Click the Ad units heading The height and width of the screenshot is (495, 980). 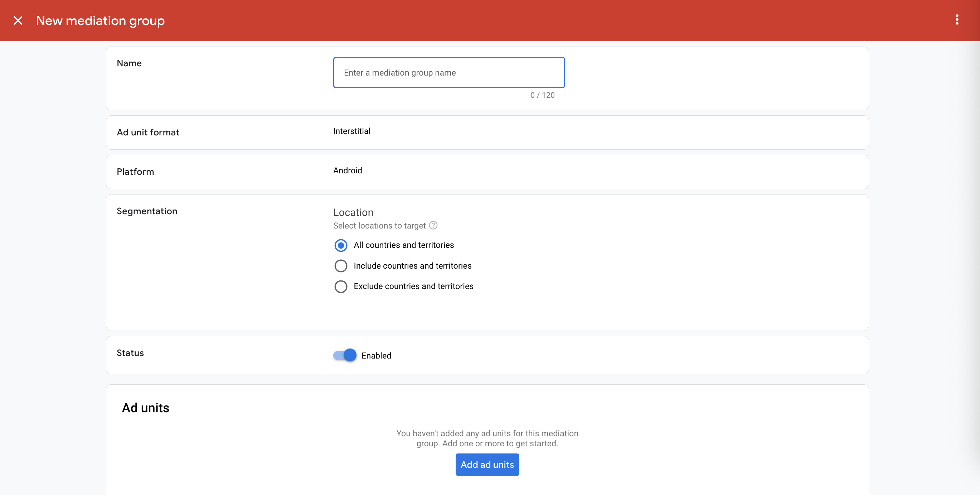tap(145, 408)
